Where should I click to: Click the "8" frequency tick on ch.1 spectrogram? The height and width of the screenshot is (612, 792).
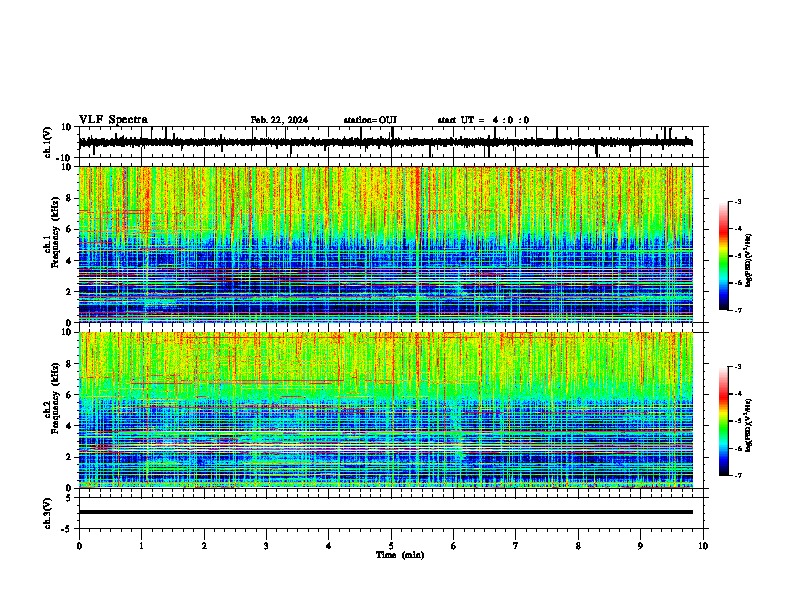pos(69,198)
